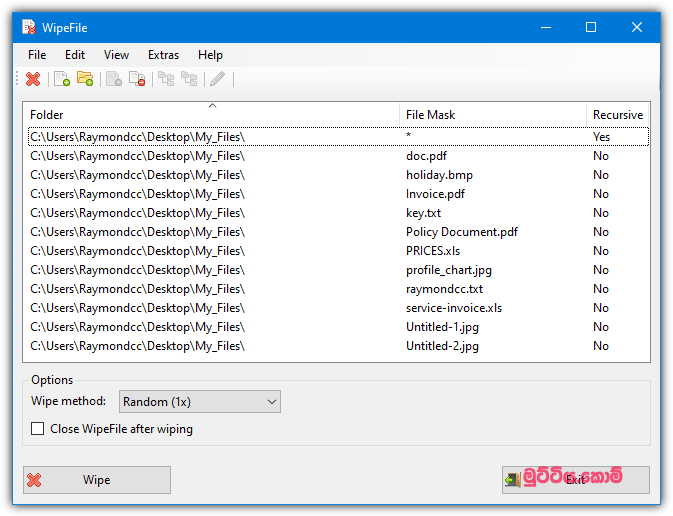Click the add file toolbar icon

[x=62, y=79]
